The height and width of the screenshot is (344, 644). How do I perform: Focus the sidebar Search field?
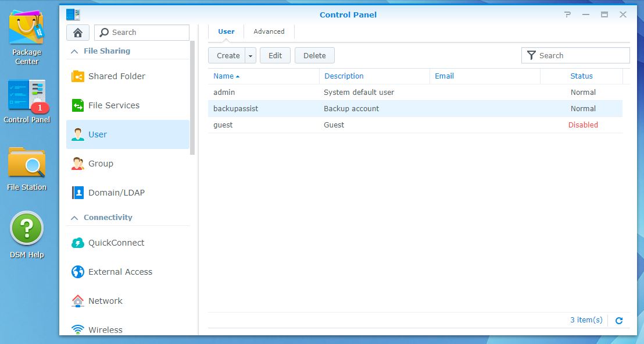point(142,33)
